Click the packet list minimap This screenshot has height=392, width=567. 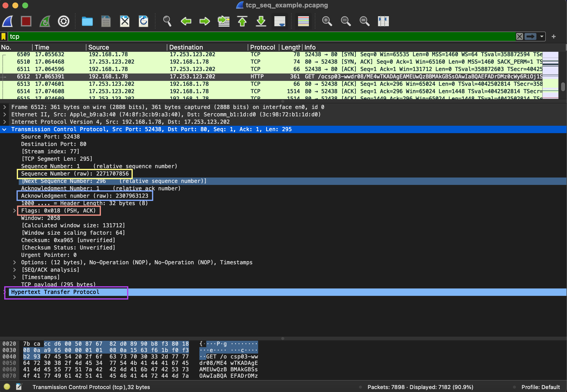tap(550, 75)
